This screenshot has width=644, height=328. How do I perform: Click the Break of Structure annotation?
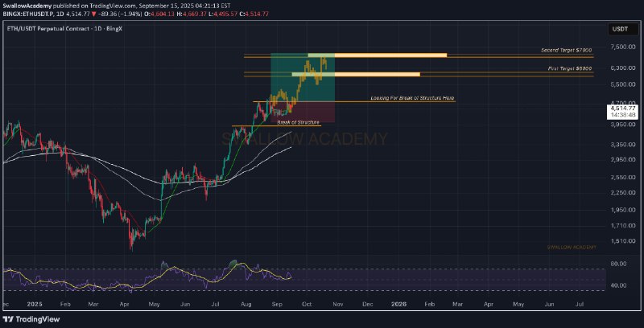pos(292,122)
